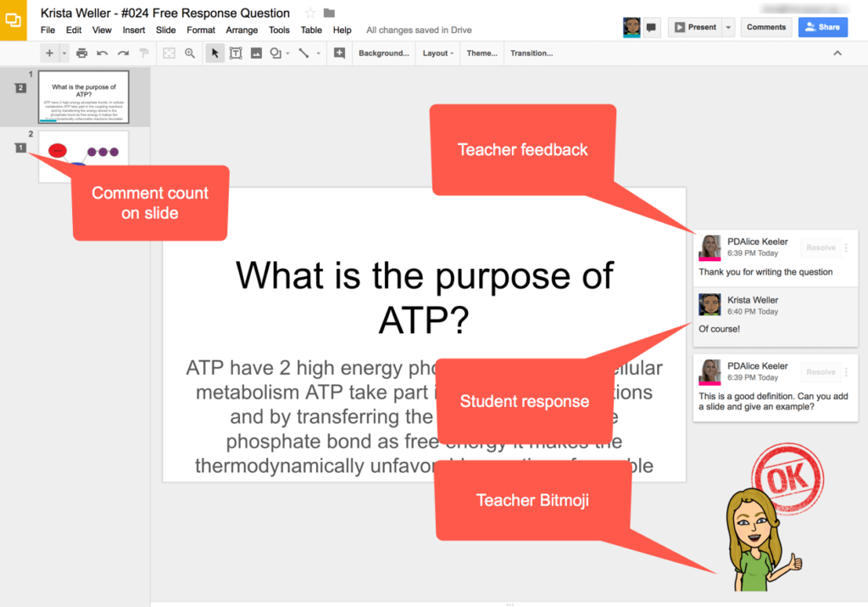The width and height of the screenshot is (868, 607).
Task: Select the text box tool
Action: pos(236,53)
